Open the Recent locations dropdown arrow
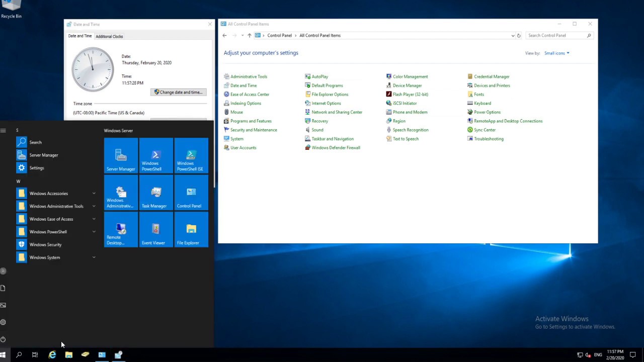Viewport: 644px width, 362px height. [x=243, y=36]
